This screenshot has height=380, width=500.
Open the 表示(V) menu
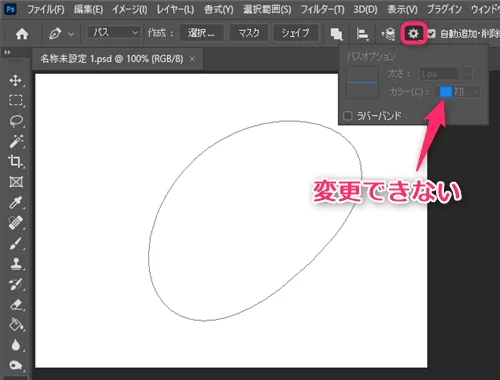(x=402, y=9)
